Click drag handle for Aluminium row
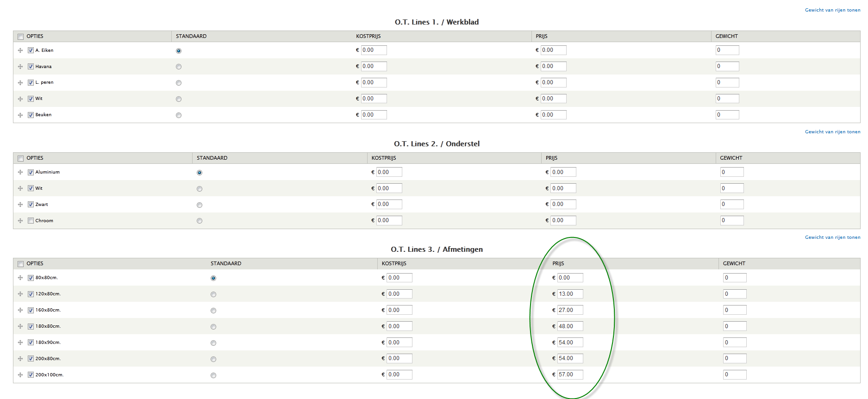Viewport: 868px width, 399px height. pyautogui.click(x=20, y=172)
